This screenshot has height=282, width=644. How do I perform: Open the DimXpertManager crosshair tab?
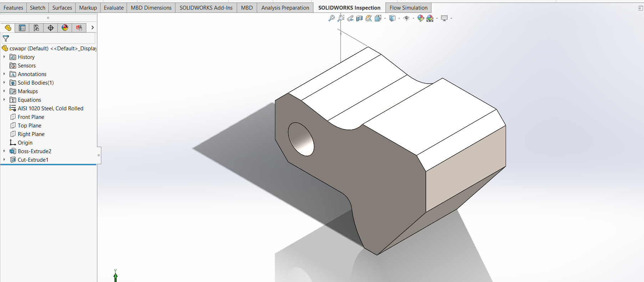click(x=51, y=28)
